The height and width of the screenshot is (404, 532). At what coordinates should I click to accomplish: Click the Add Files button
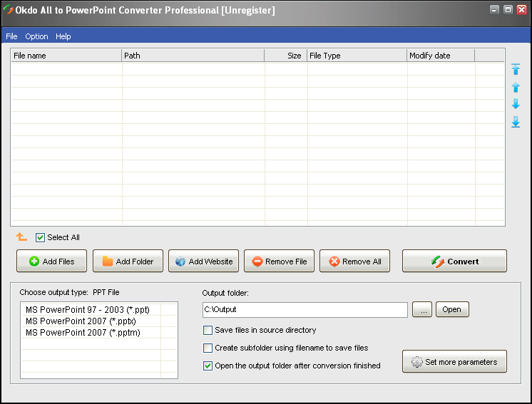pos(51,261)
